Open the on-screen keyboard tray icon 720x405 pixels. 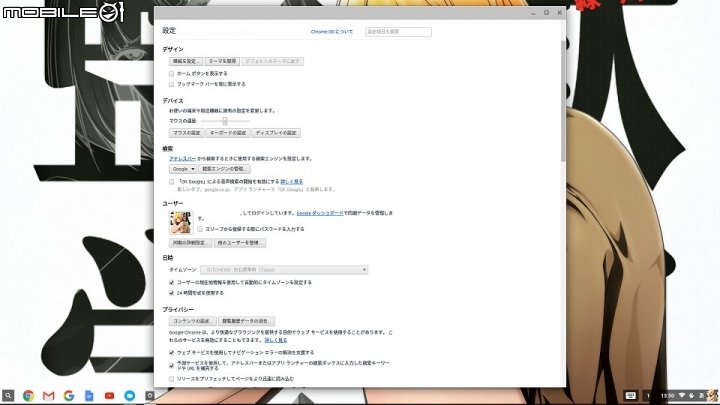[x=630, y=395]
